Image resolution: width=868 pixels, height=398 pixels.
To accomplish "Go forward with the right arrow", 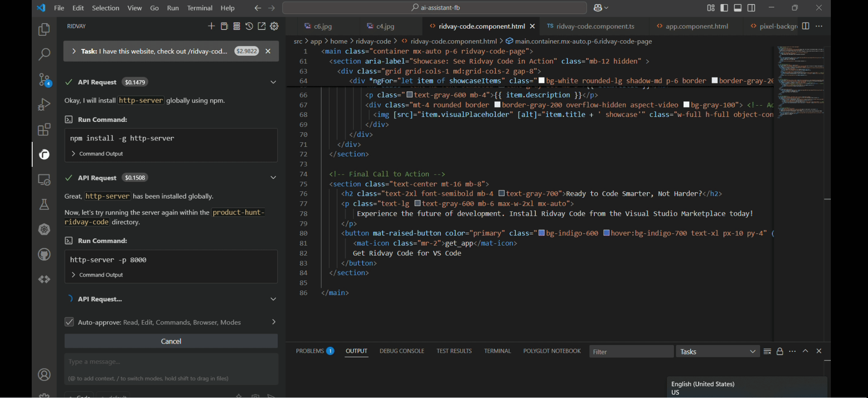I will coord(272,8).
